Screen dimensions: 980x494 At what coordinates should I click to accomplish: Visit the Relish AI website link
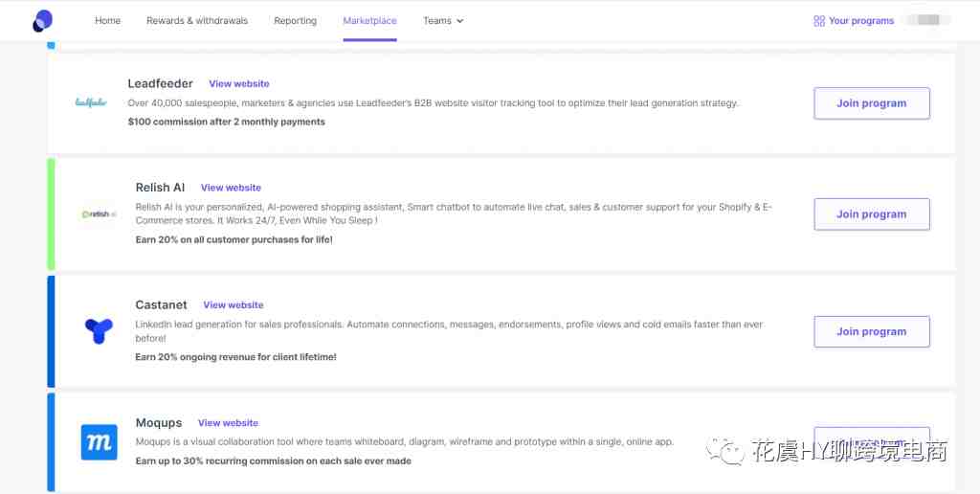point(231,188)
